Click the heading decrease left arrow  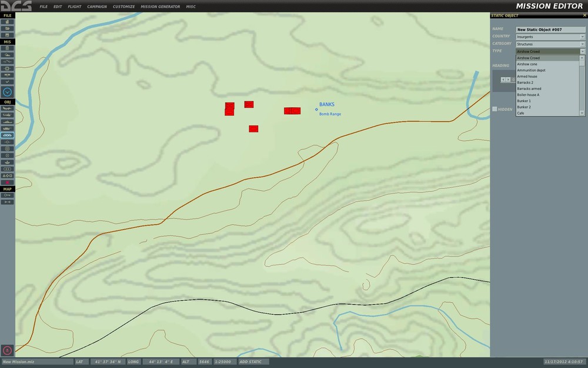tap(503, 79)
